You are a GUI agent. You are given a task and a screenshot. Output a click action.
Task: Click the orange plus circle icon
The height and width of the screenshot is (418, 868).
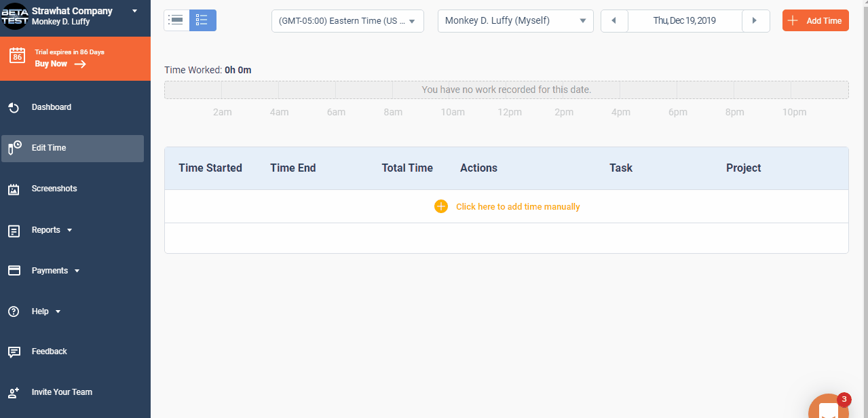[x=441, y=206]
